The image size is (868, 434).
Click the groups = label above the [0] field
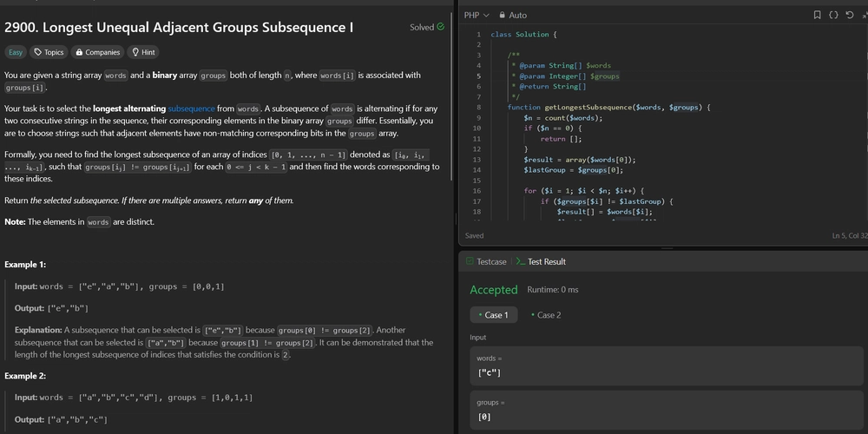490,403
